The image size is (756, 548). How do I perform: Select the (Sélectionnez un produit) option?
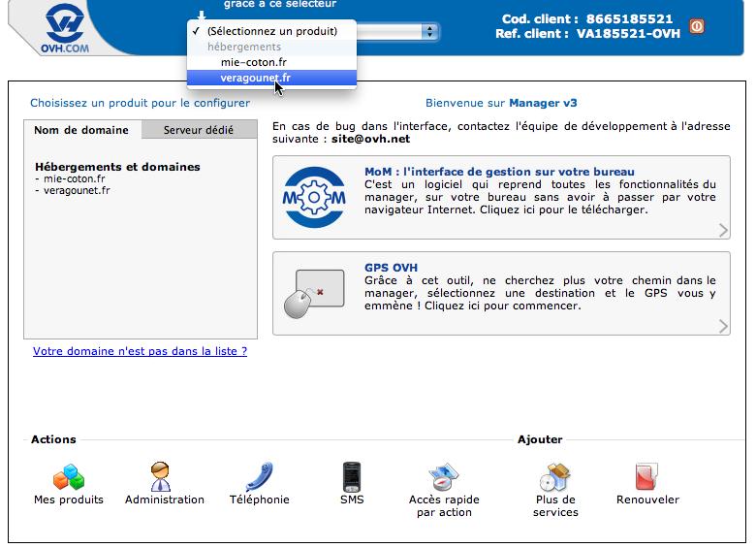coord(272,31)
